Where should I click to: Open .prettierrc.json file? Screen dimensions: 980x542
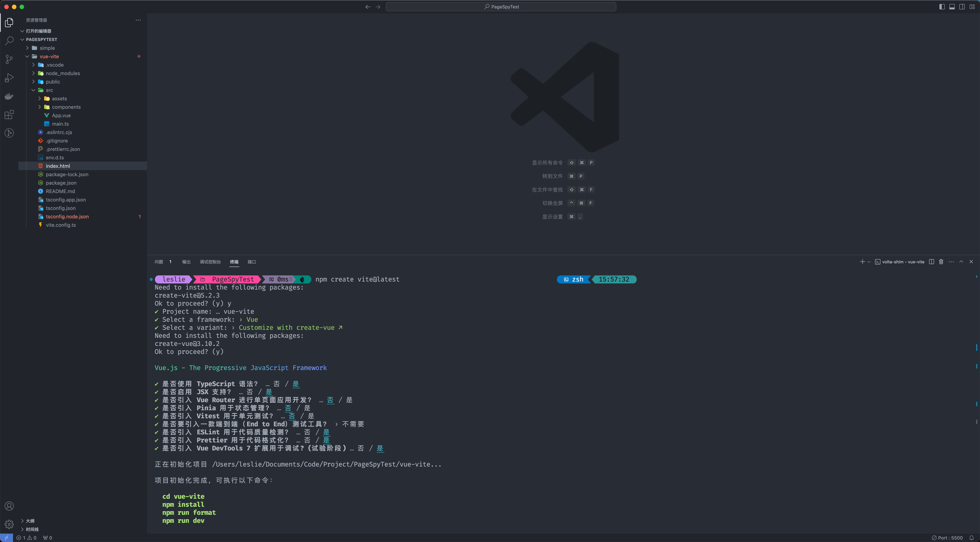point(82,149)
